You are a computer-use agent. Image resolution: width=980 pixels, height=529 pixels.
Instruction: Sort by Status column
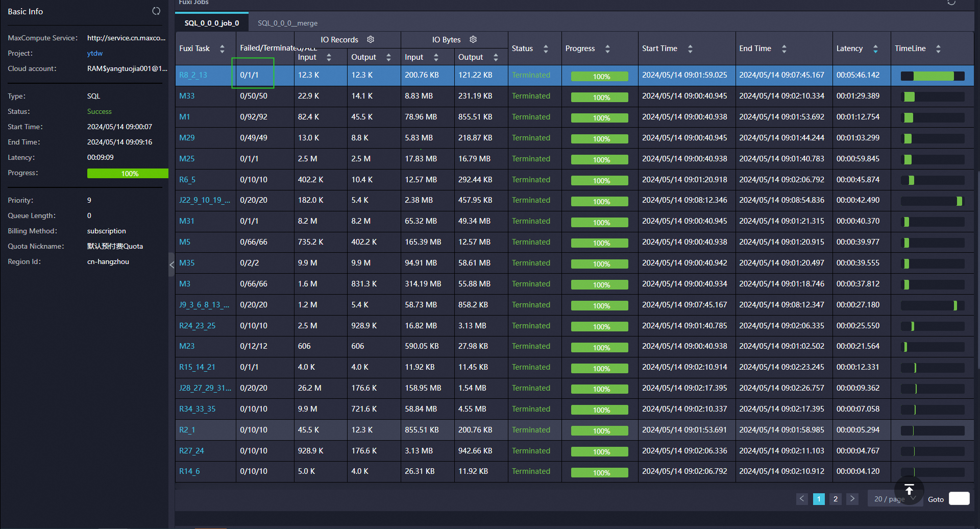546,49
